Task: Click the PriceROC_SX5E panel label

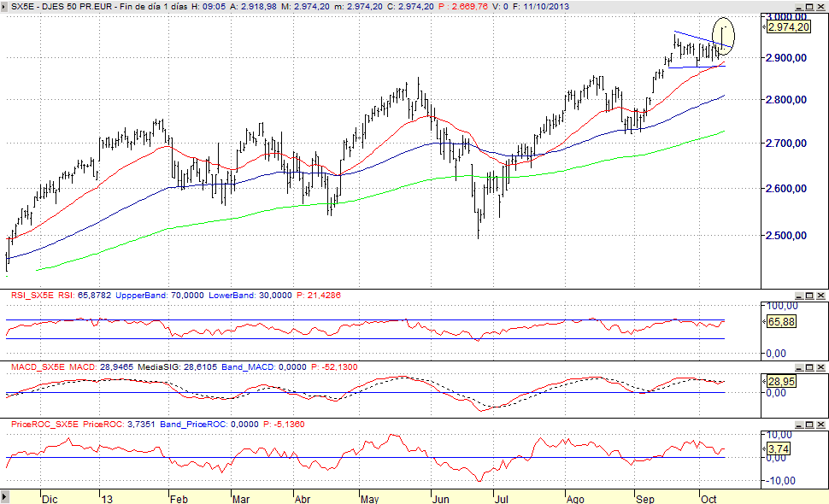Action: [45, 425]
